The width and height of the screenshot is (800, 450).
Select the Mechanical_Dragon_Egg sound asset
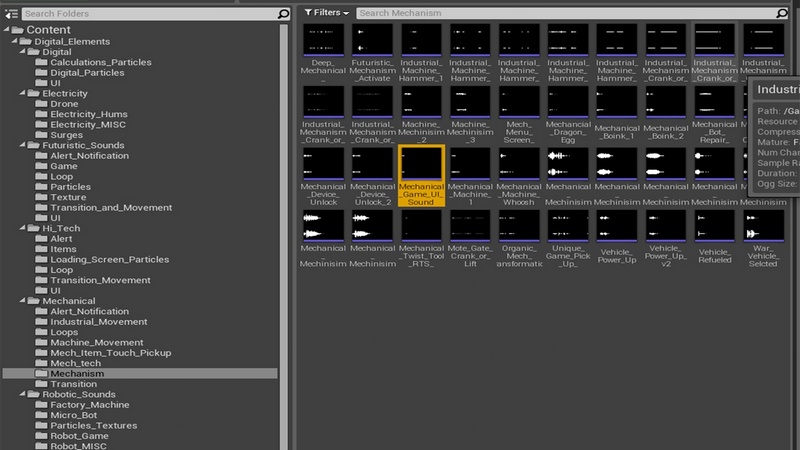pos(568,104)
